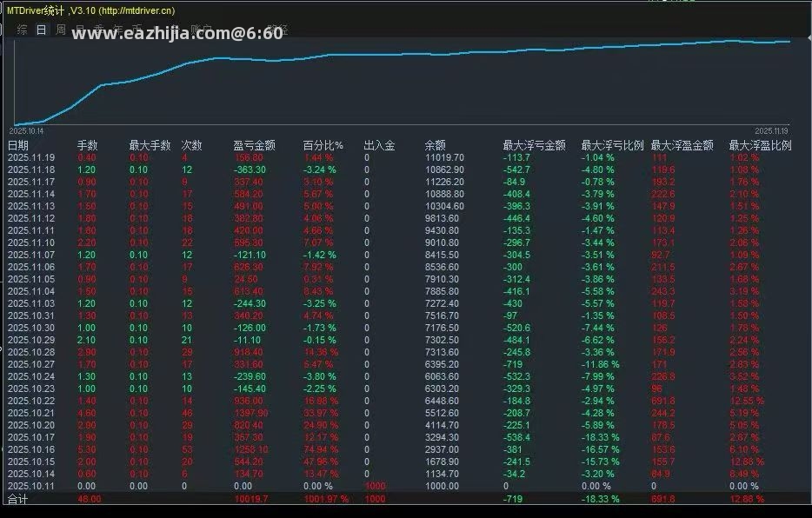The width and height of the screenshot is (812, 518).
Task: Click loss amount -244.30
Action: tap(250, 303)
